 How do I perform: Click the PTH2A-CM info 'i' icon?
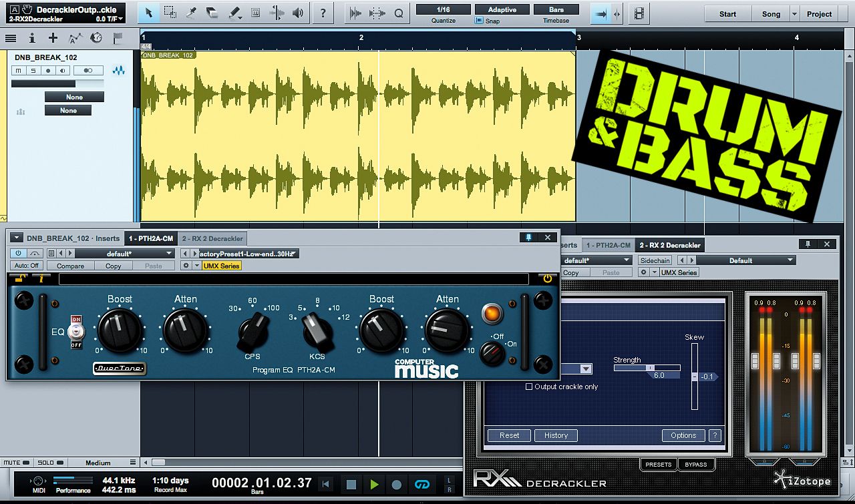coord(41,278)
